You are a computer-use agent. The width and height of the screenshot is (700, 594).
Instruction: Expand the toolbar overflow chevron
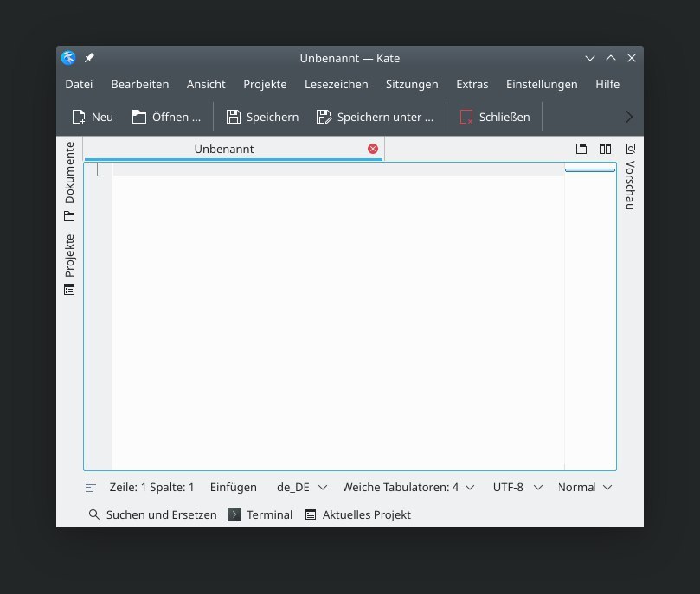point(629,117)
